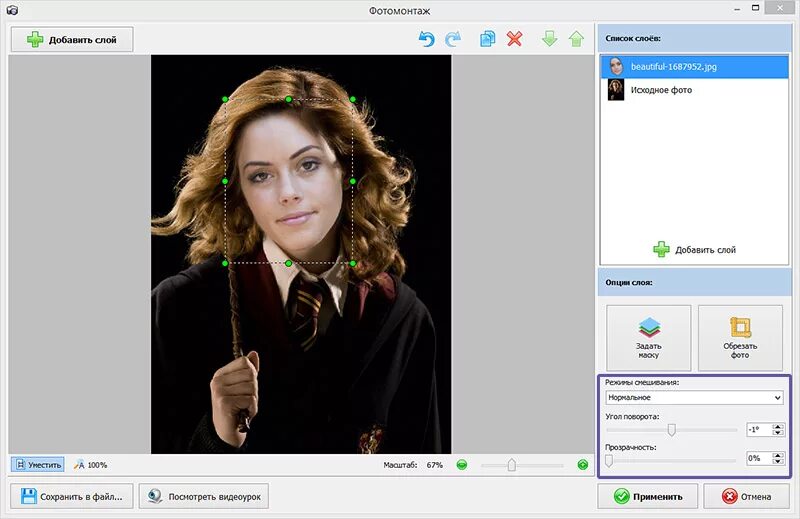Click the right-middle selection handle on the face

353,181
